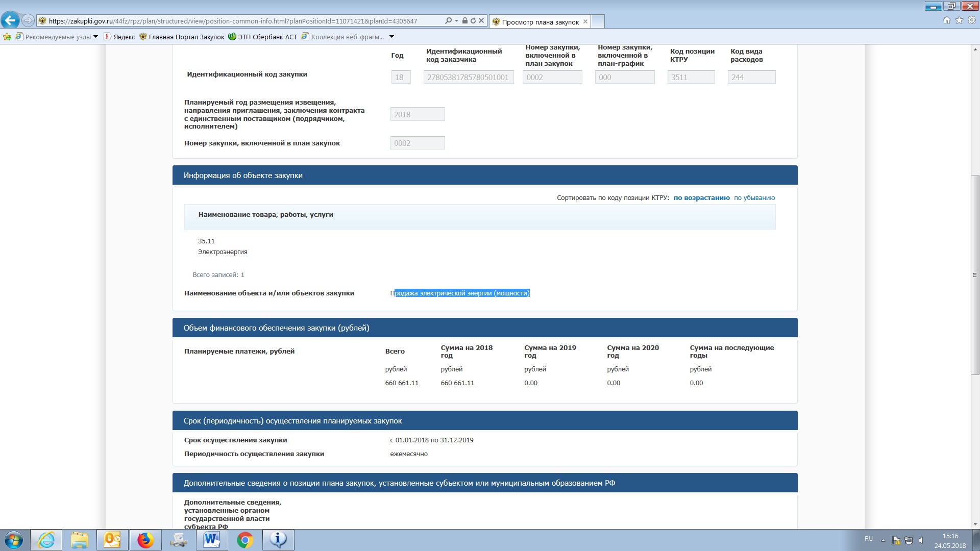Screen dimensions: 980x551
Task: Add to favorites bar star icon
Action: 7,37
